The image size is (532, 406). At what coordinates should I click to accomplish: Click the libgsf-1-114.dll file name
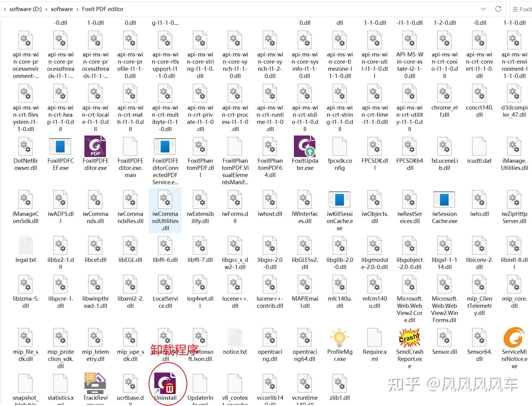(x=445, y=263)
